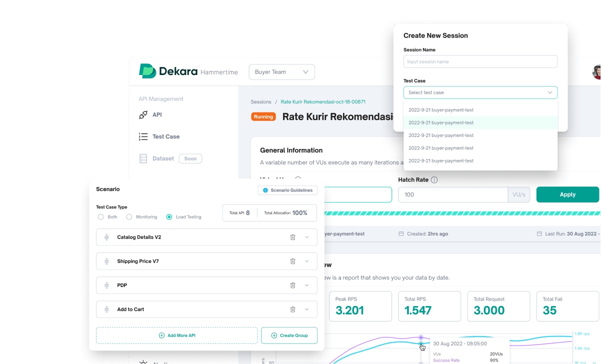Delete the Add to Cart row

(293, 309)
